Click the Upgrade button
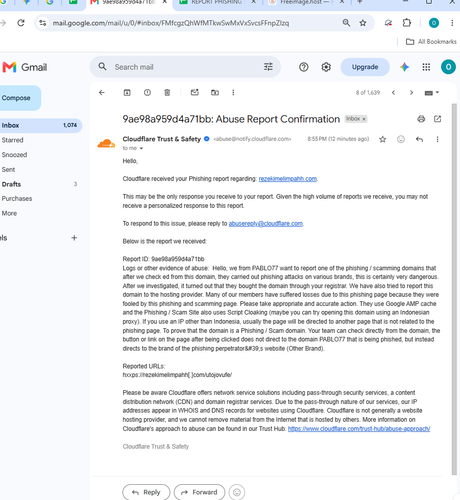 click(x=365, y=67)
